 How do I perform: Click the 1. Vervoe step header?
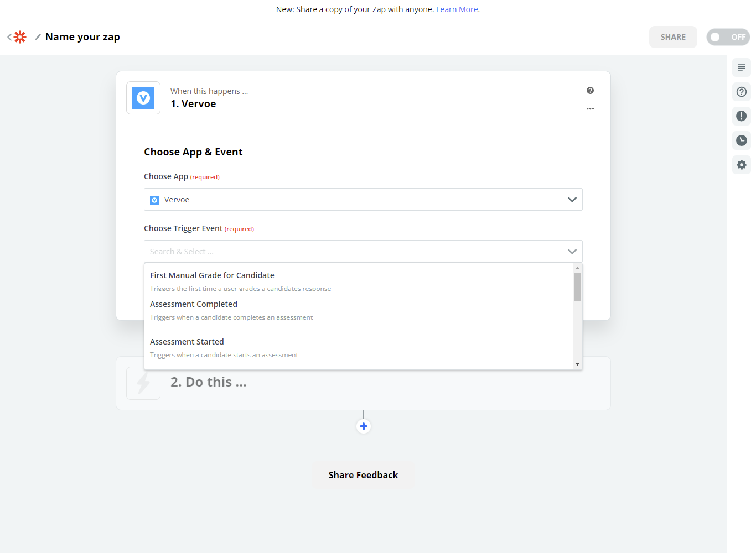click(x=193, y=104)
